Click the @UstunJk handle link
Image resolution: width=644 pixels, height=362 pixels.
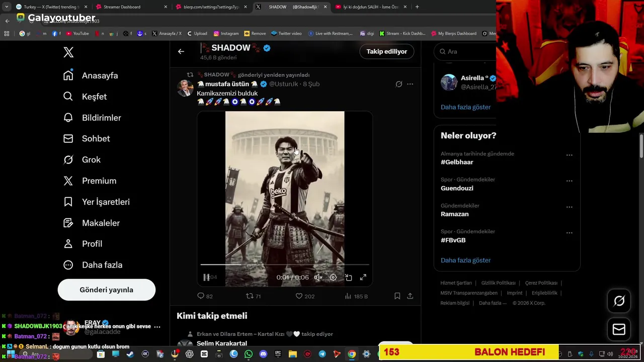coord(284,84)
